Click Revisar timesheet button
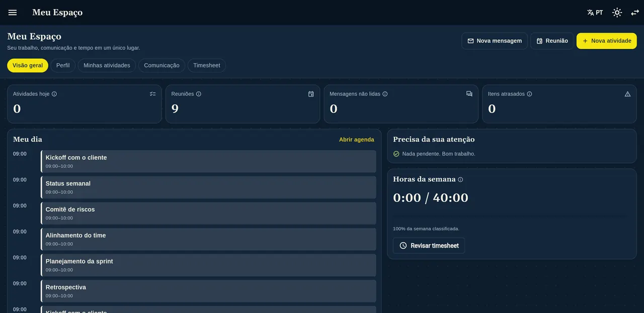Viewport: 644px width, 313px height. pyautogui.click(x=429, y=246)
